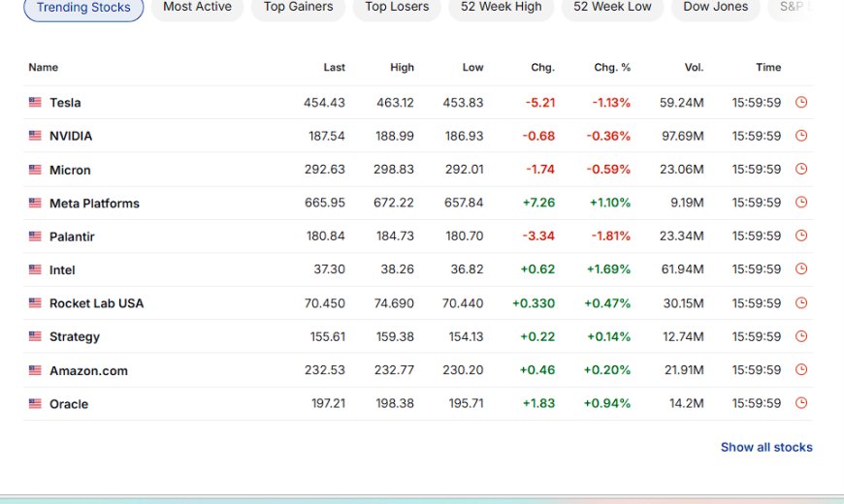Click Tesla's change percent -1.13%

click(611, 102)
